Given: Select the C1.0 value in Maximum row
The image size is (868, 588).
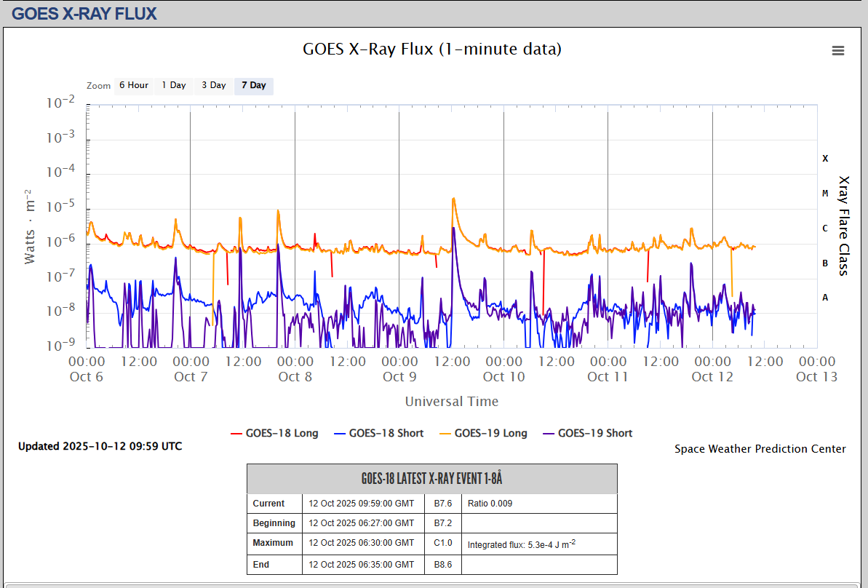Looking at the screenshot, I should [x=443, y=543].
